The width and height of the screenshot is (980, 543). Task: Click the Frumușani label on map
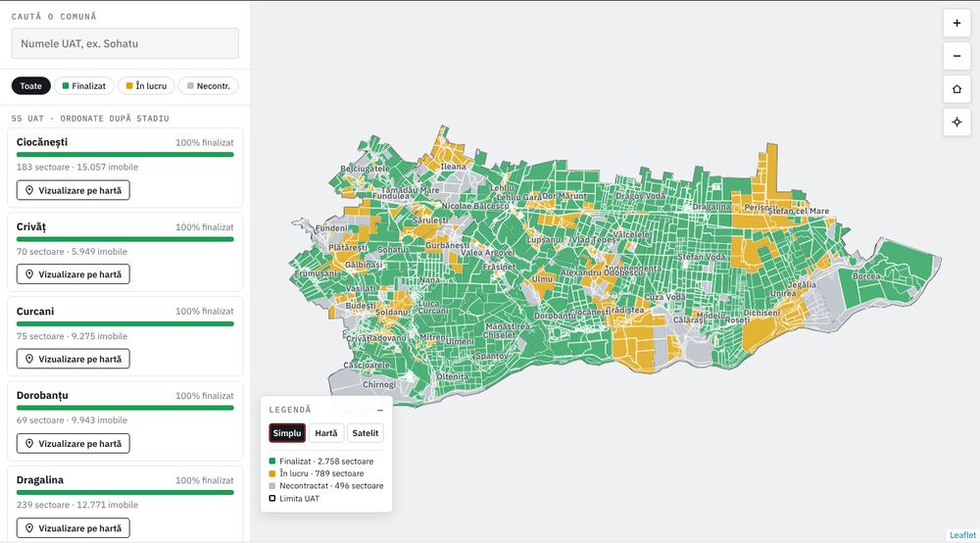click(316, 273)
